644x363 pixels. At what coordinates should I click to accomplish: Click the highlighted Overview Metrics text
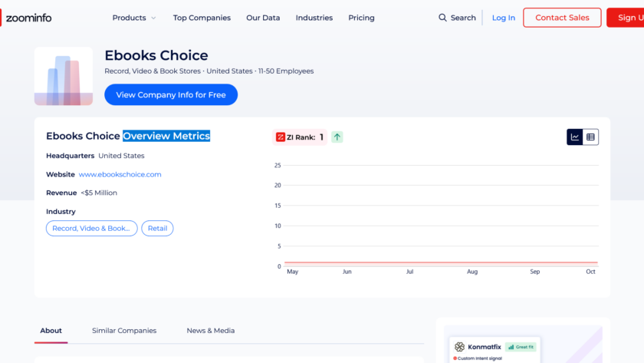[166, 136]
